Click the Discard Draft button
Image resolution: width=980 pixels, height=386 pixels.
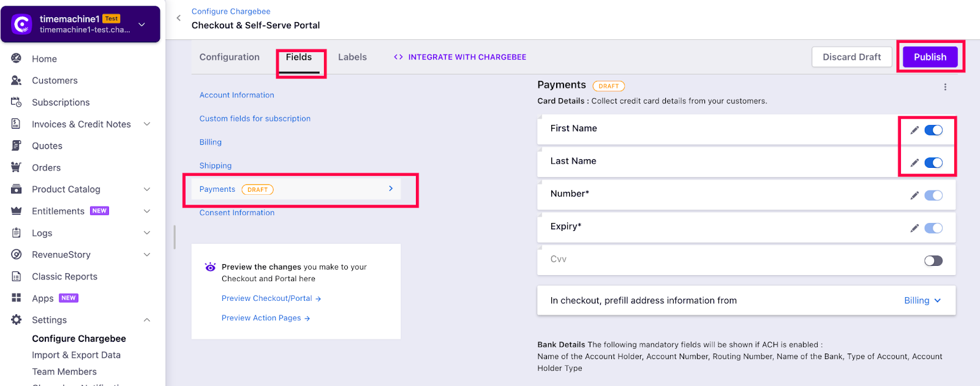[851, 57]
